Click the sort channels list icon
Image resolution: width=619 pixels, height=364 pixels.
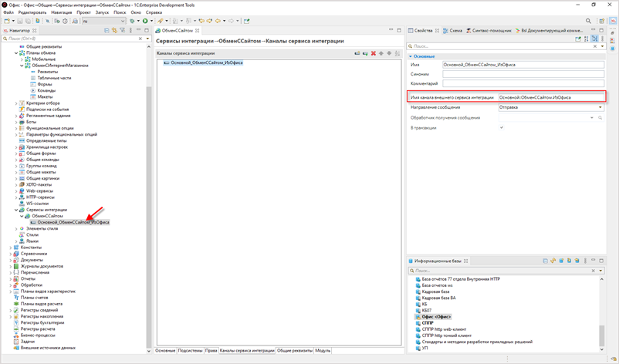click(398, 53)
